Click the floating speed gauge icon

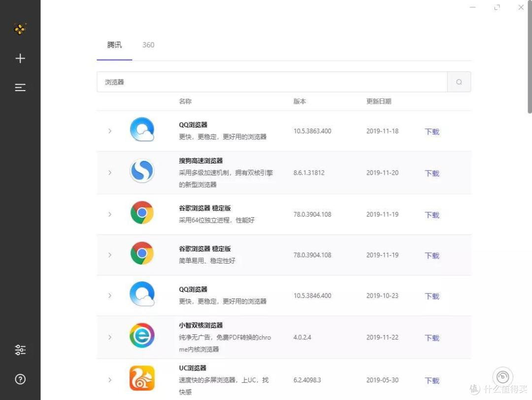[x=503, y=376]
